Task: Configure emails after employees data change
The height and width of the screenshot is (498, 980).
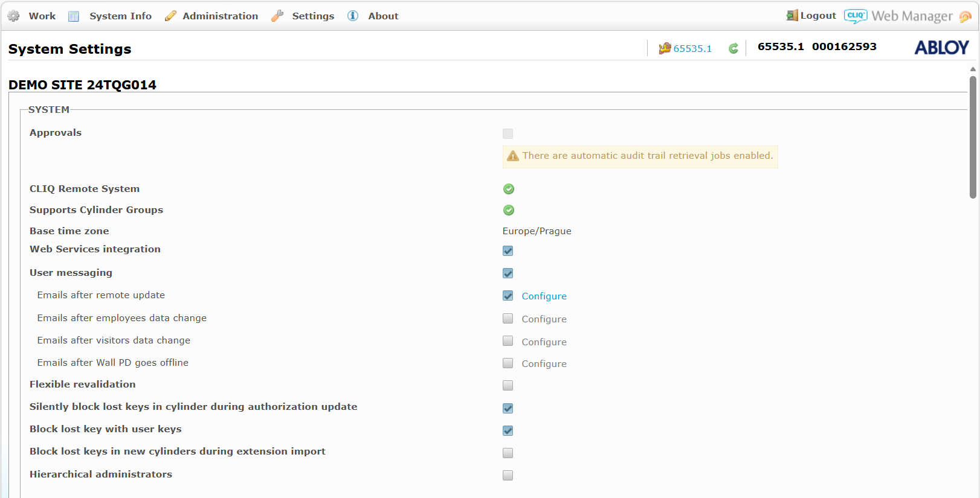Action: (544, 319)
